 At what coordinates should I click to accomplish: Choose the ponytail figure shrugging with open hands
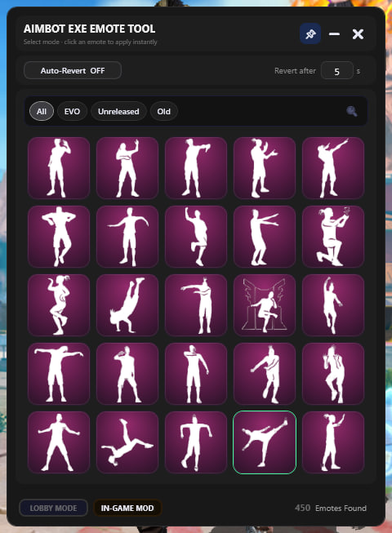click(265, 168)
